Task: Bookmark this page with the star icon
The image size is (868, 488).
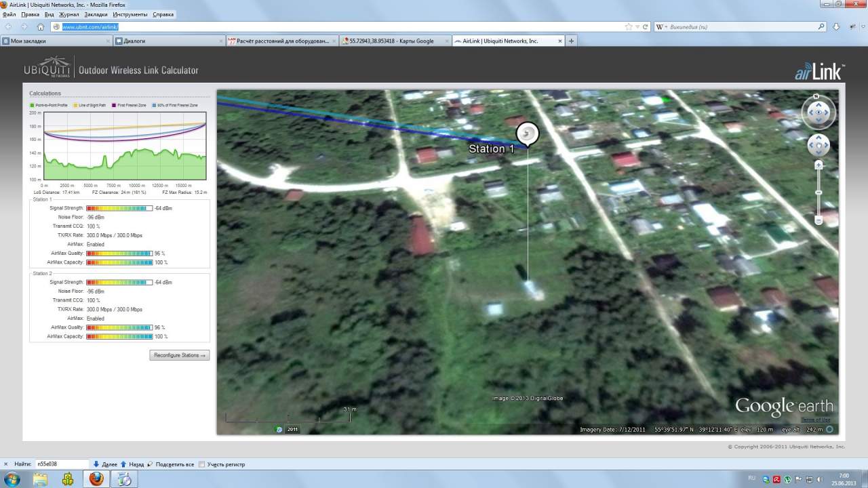Action: click(629, 27)
